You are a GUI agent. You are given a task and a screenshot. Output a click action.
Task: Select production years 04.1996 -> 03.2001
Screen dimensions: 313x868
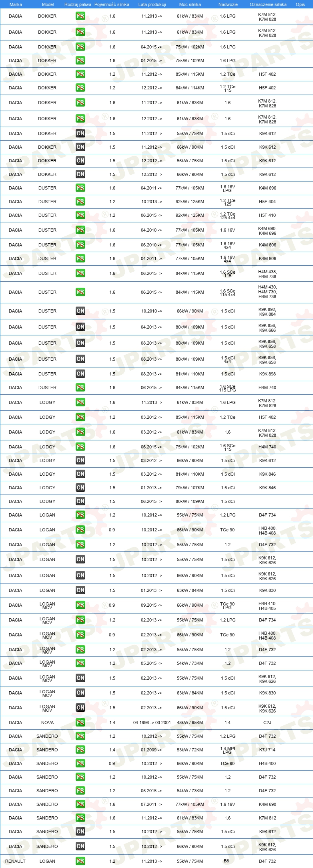152,723
